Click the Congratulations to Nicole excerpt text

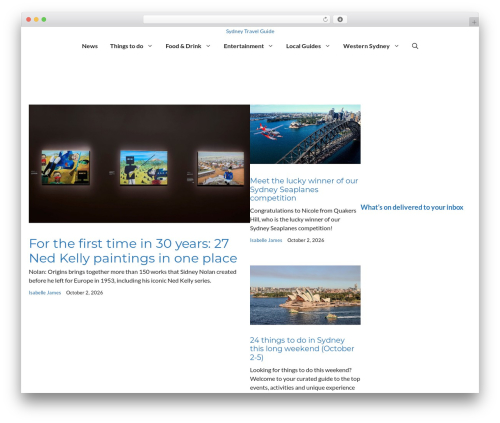pyautogui.click(x=303, y=219)
